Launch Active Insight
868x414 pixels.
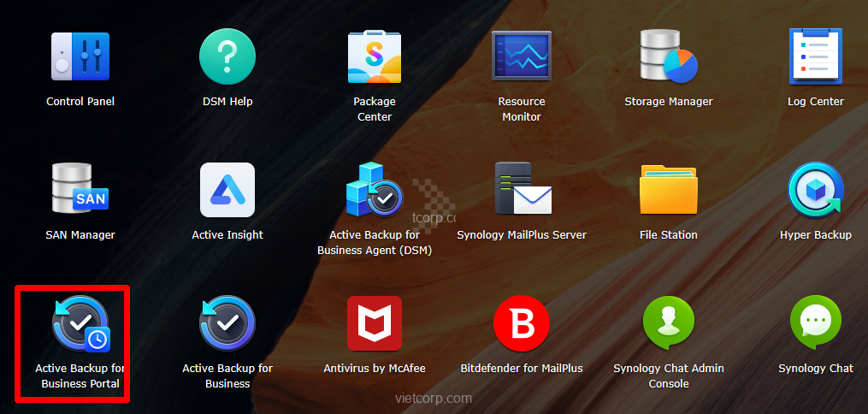tap(227, 190)
